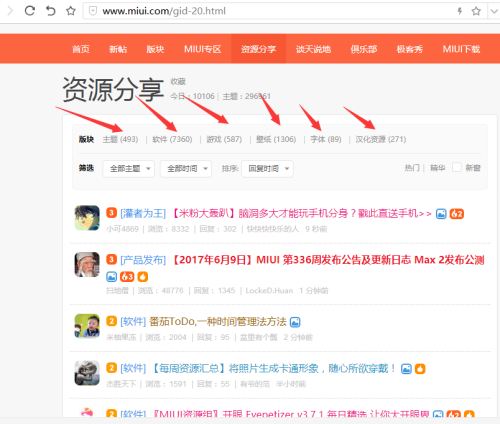Open the 壁纸 (1306) sub-board
Viewport: 500px width, 424px height.
pos(276,139)
